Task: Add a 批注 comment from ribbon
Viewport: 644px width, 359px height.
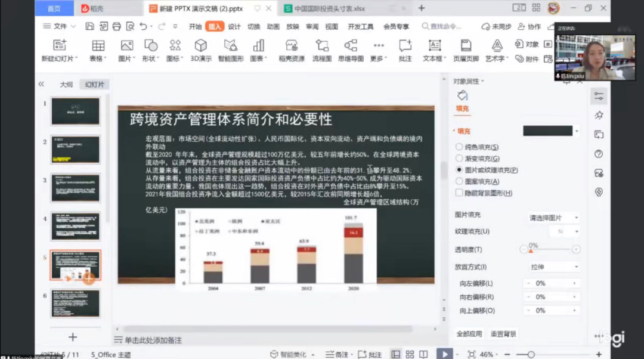Action: click(405, 46)
